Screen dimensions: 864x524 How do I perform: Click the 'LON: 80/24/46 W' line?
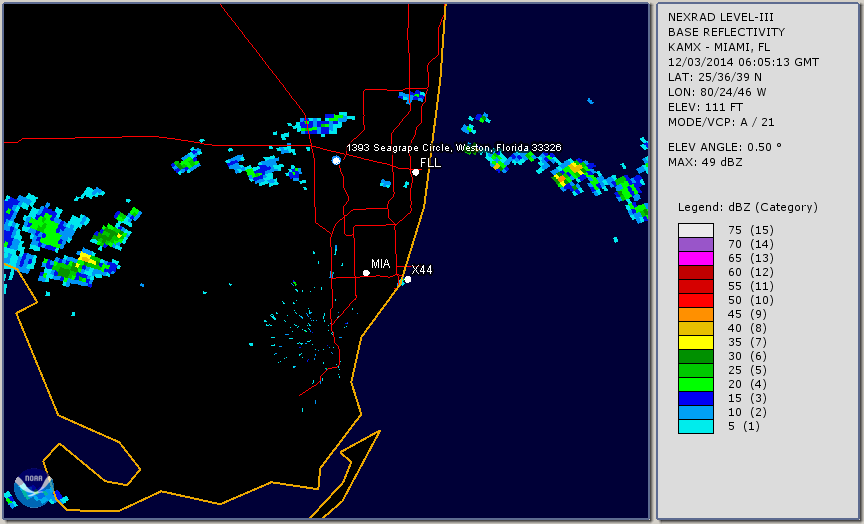[717, 92]
